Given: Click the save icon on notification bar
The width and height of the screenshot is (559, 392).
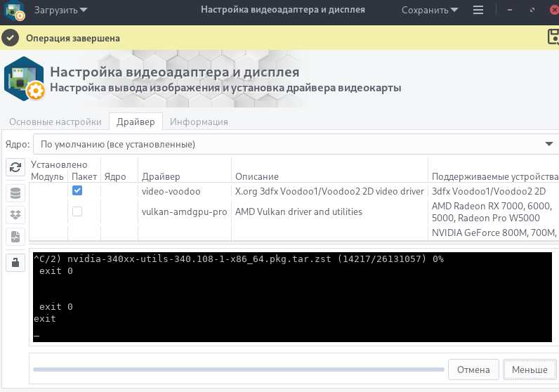Looking at the screenshot, I should (553, 38).
